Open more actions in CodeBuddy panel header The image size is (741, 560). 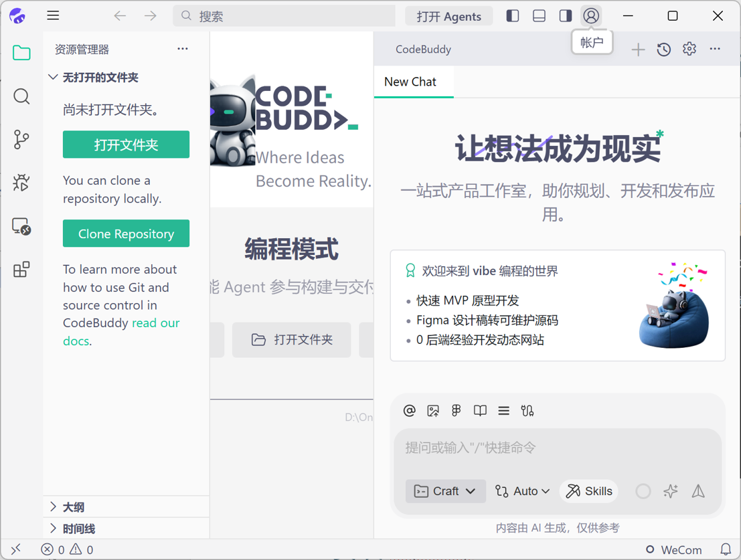pyautogui.click(x=715, y=49)
